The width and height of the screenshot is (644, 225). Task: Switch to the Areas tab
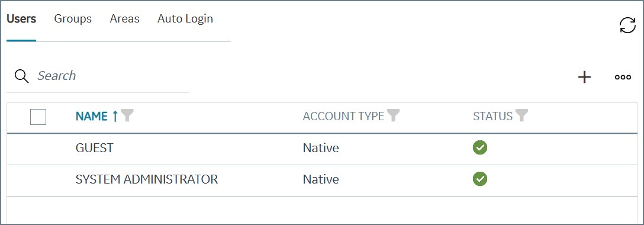coord(124,19)
